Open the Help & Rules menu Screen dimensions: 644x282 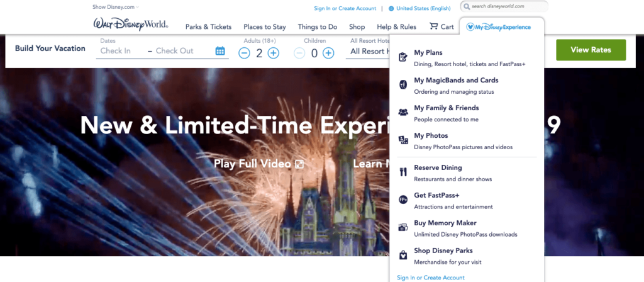point(396,26)
